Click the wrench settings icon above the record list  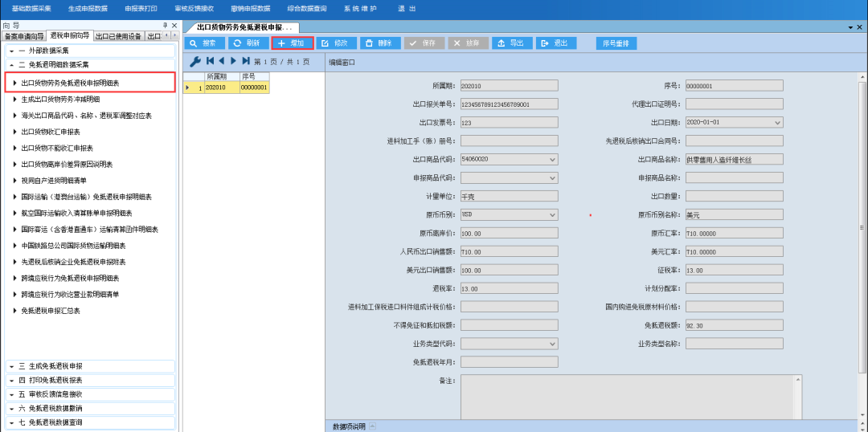(x=194, y=61)
